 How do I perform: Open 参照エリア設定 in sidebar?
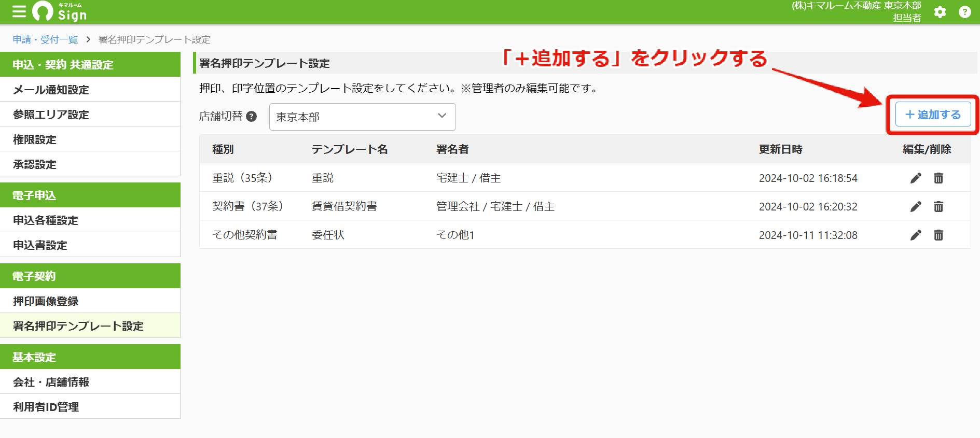pos(90,115)
